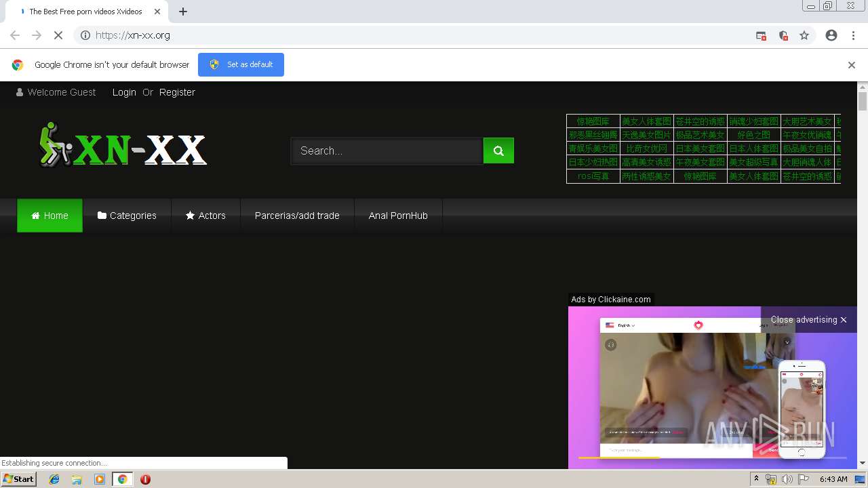The height and width of the screenshot is (488, 868).
Task: Go back to the previous page
Action: (x=15, y=35)
